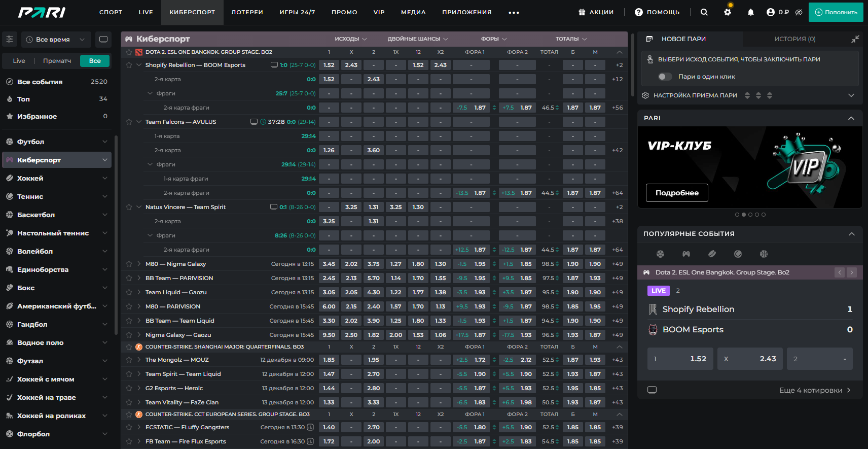Open the filter sliders icon in sidebar
The height and width of the screenshot is (449, 868).
[x=10, y=39]
